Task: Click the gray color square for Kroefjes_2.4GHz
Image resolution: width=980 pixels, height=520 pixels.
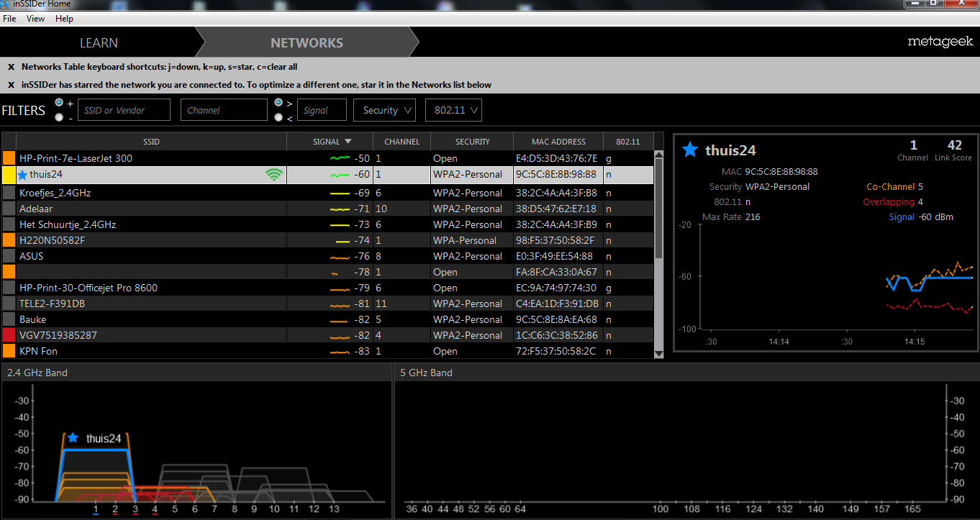Action: [9, 193]
